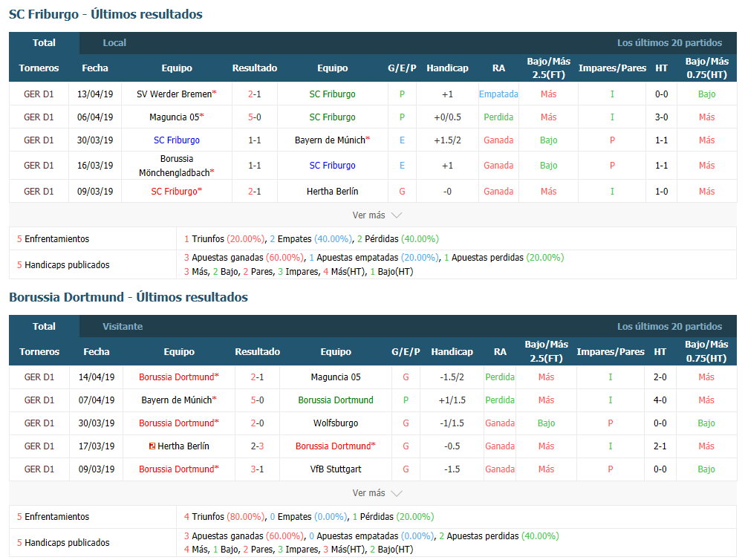Click the 'Handicap' column header in SC Friburgo table
The image size is (745, 560).
(x=447, y=68)
